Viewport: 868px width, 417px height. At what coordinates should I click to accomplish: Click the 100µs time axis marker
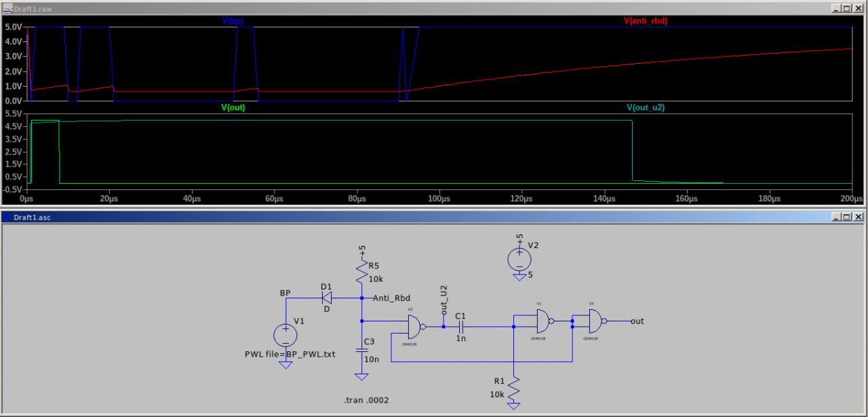point(439,199)
